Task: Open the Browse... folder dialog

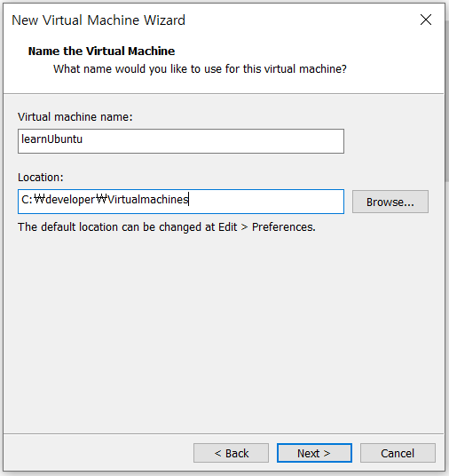Action: pyautogui.click(x=390, y=202)
